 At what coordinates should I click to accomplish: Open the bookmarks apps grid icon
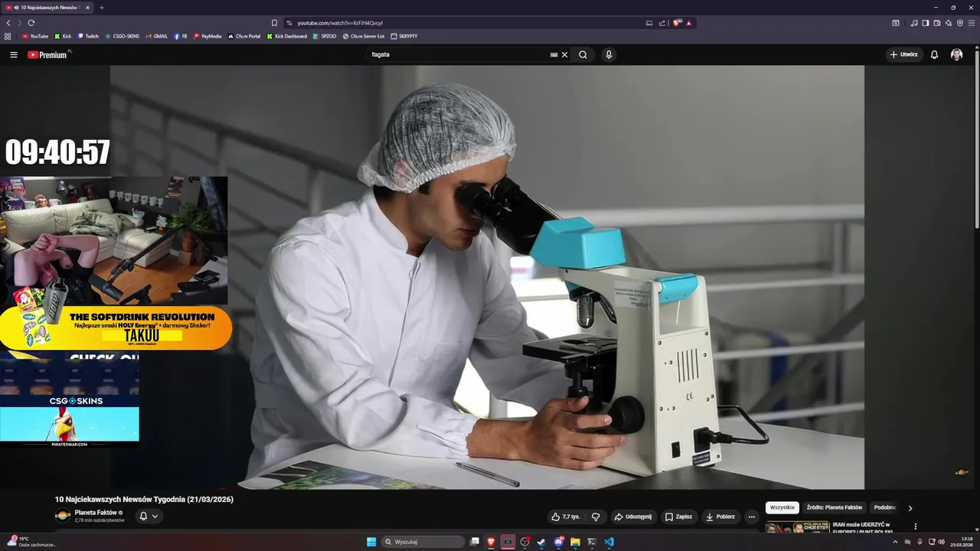(x=8, y=36)
